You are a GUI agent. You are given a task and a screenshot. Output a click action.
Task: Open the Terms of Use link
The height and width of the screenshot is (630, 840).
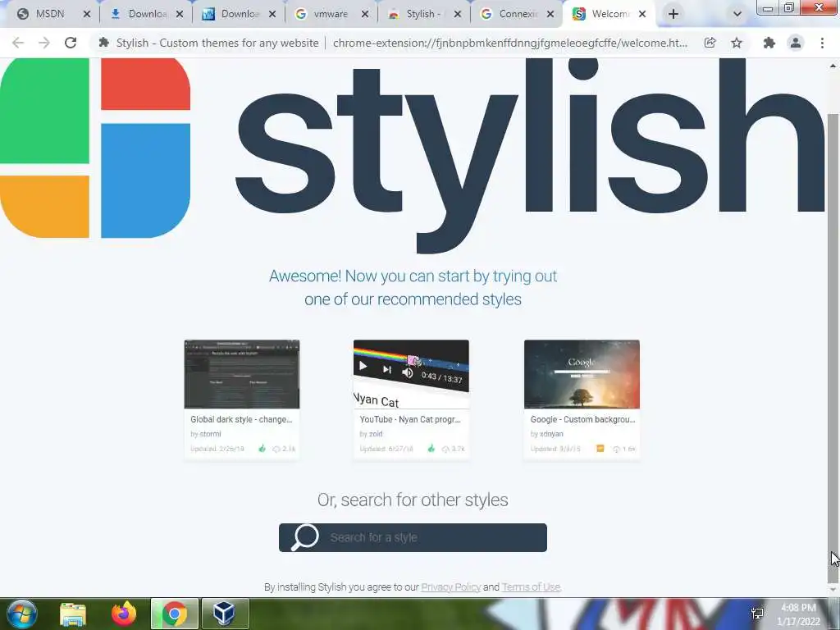point(531,587)
